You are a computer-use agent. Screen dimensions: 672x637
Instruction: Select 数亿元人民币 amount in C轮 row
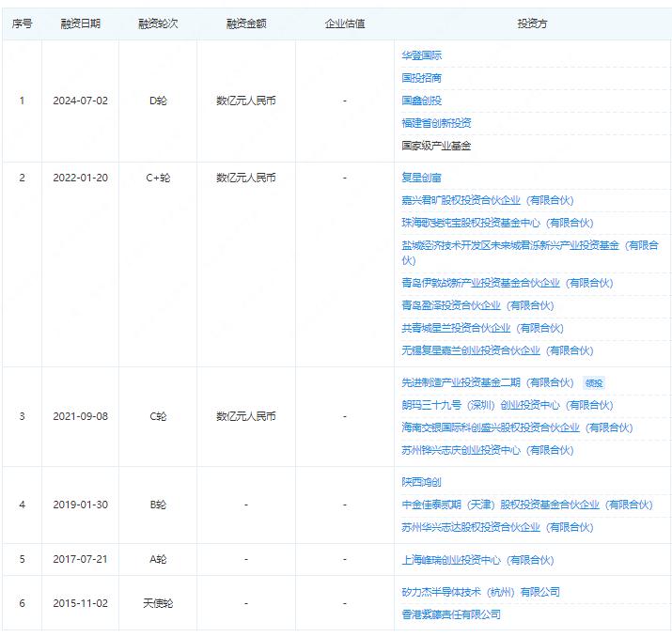(246, 416)
